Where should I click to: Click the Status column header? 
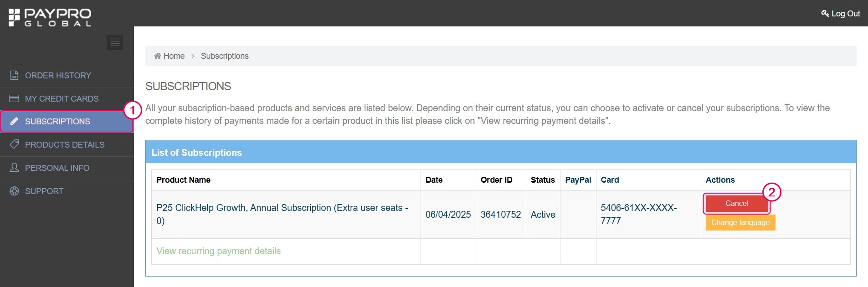click(543, 180)
